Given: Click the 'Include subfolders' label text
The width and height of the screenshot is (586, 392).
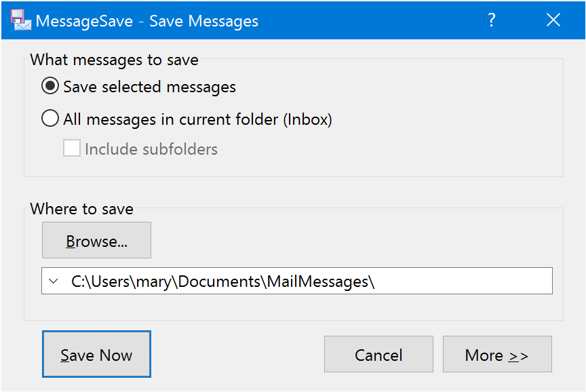Looking at the screenshot, I should tap(151, 149).
